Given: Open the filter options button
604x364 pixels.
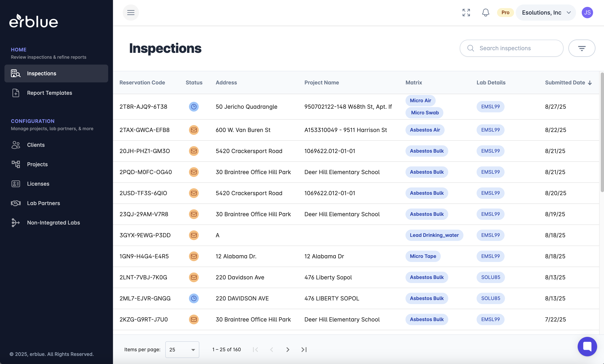Looking at the screenshot, I should pos(582,48).
